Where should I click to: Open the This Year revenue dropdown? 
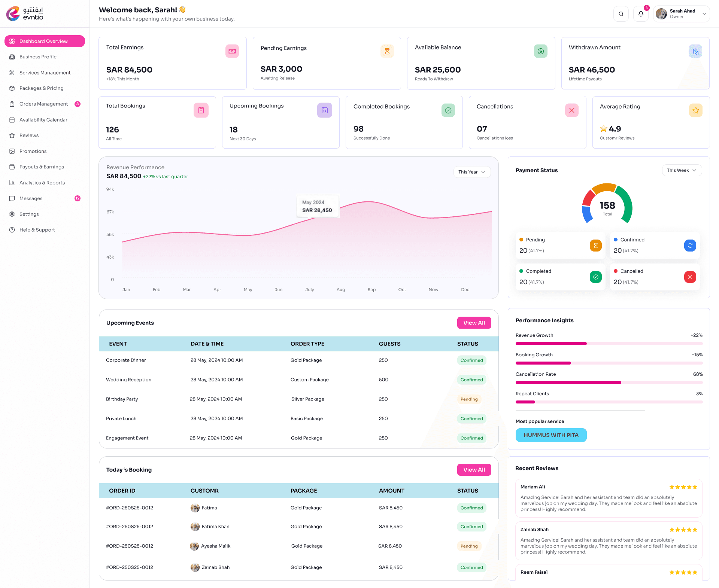(472, 172)
